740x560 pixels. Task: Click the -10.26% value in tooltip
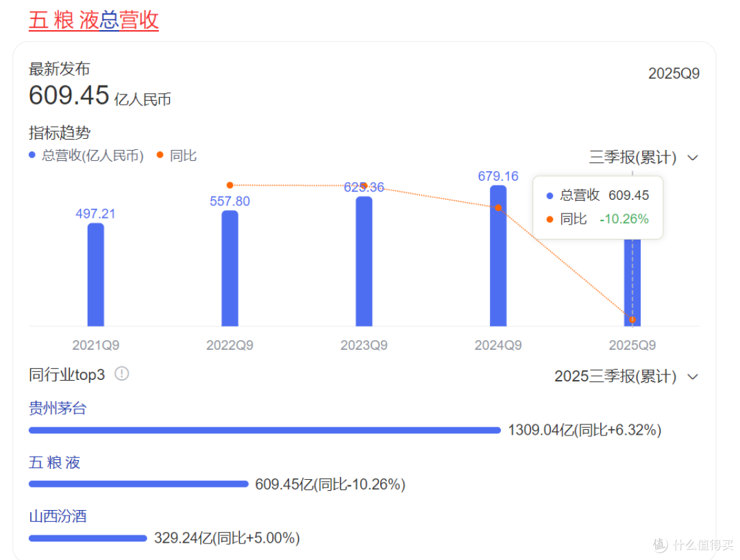pyautogui.click(x=624, y=219)
